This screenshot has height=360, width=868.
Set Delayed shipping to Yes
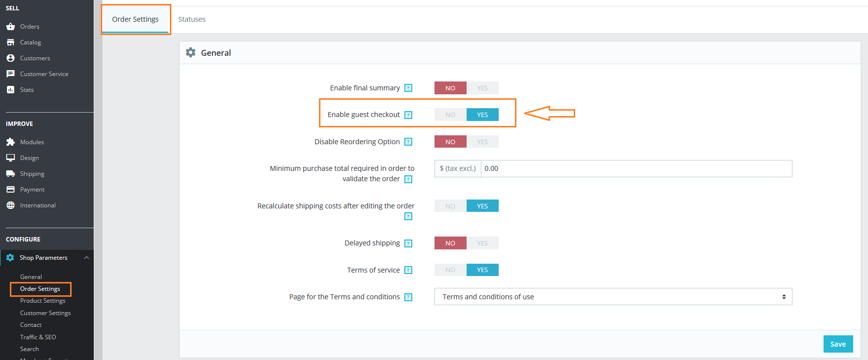[482, 243]
